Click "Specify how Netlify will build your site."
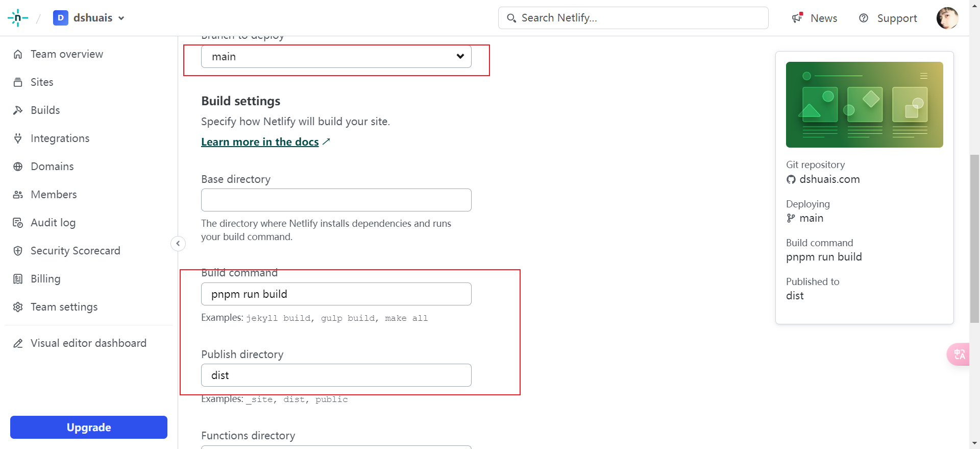980x449 pixels. [296, 122]
